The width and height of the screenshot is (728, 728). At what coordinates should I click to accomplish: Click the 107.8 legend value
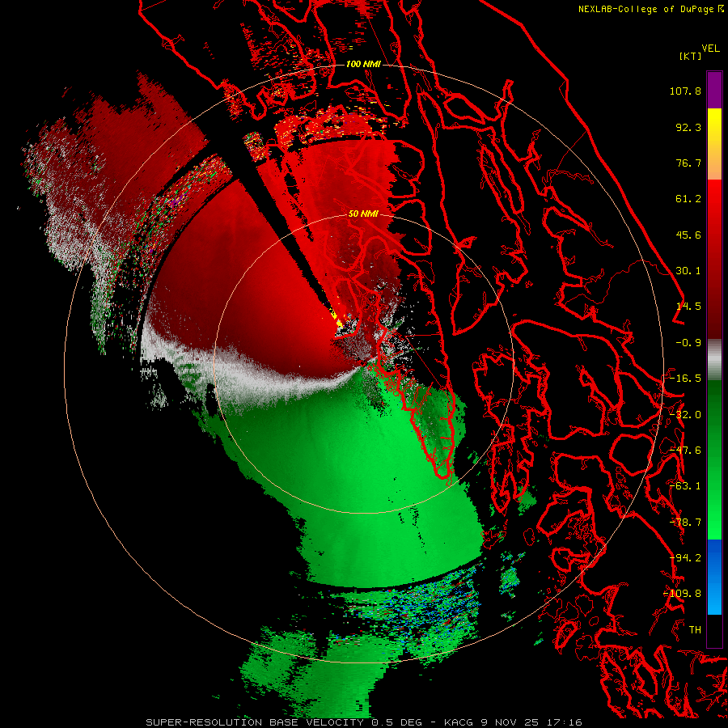[x=685, y=91]
